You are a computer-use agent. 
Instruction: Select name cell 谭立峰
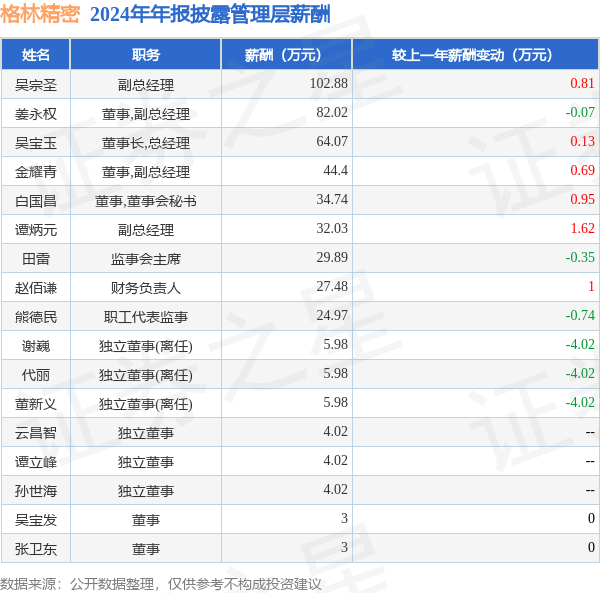(x=36, y=463)
